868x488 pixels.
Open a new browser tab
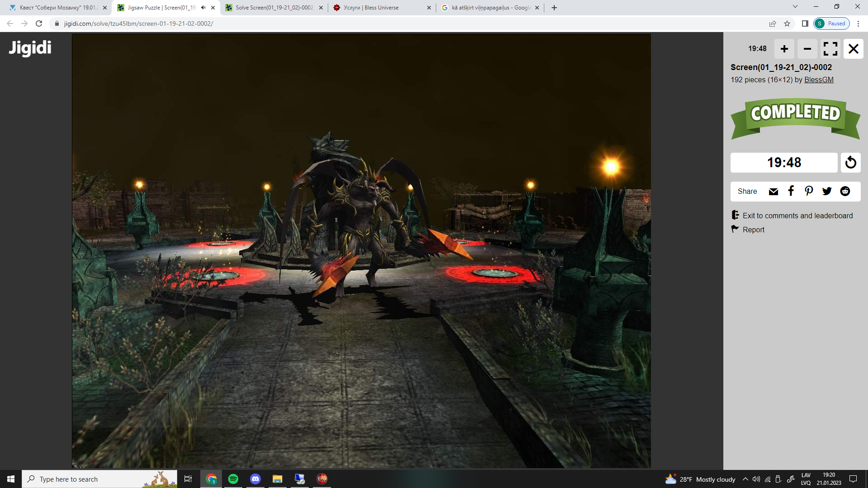click(x=554, y=8)
